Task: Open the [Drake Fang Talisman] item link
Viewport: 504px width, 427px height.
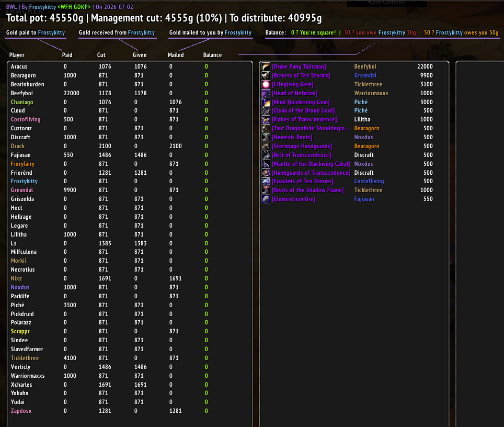Action: (299, 66)
